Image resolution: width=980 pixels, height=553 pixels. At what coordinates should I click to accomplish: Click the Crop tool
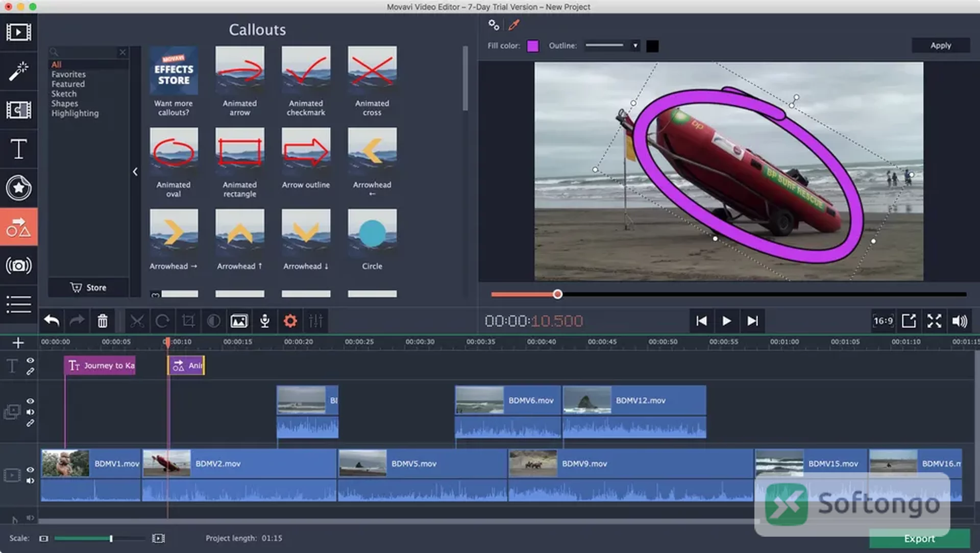[188, 321]
